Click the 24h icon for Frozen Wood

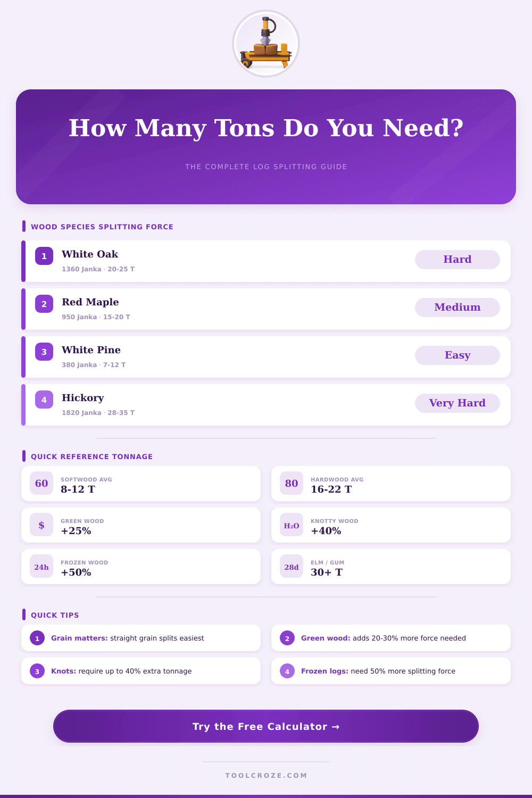pyautogui.click(x=41, y=567)
